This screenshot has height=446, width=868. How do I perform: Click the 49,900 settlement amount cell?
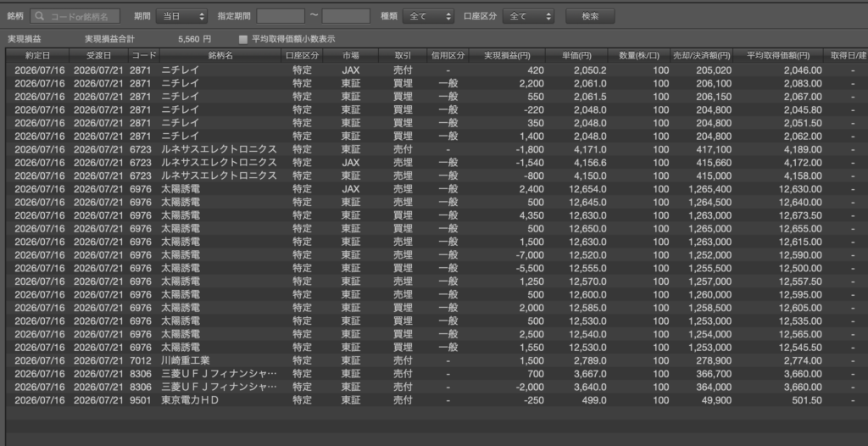click(716, 400)
